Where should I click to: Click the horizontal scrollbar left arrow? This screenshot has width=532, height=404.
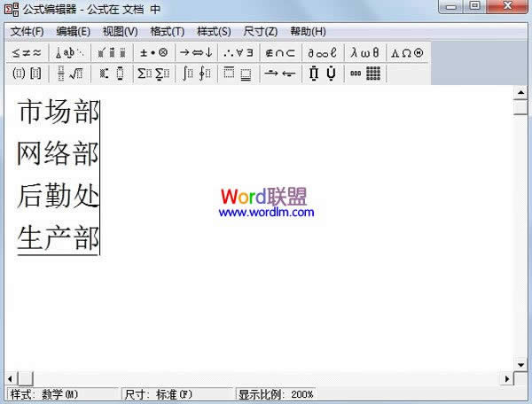pos(12,378)
